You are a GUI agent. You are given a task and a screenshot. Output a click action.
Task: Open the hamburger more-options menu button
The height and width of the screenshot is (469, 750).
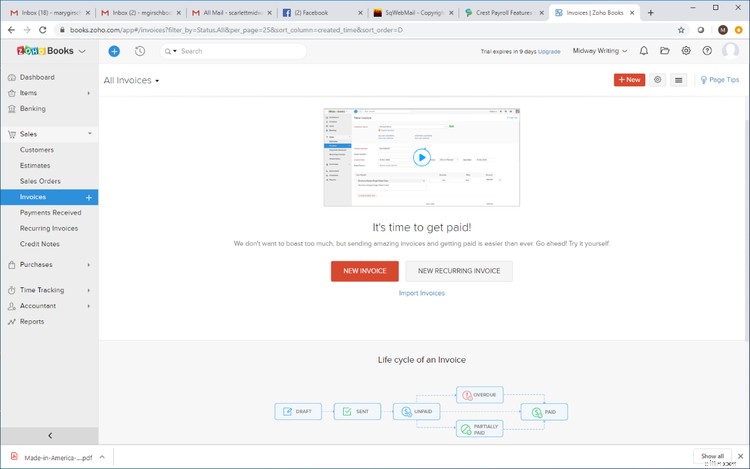(679, 80)
